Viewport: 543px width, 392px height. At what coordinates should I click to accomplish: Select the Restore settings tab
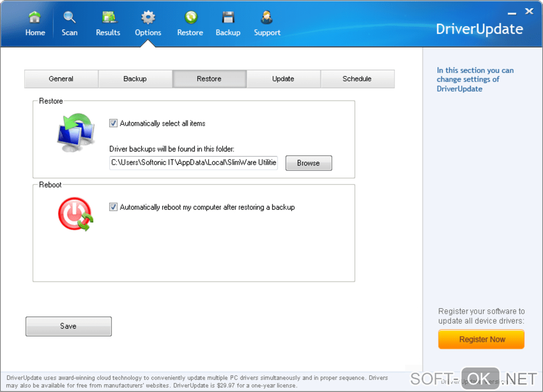pyautogui.click(x=209, y=79)
